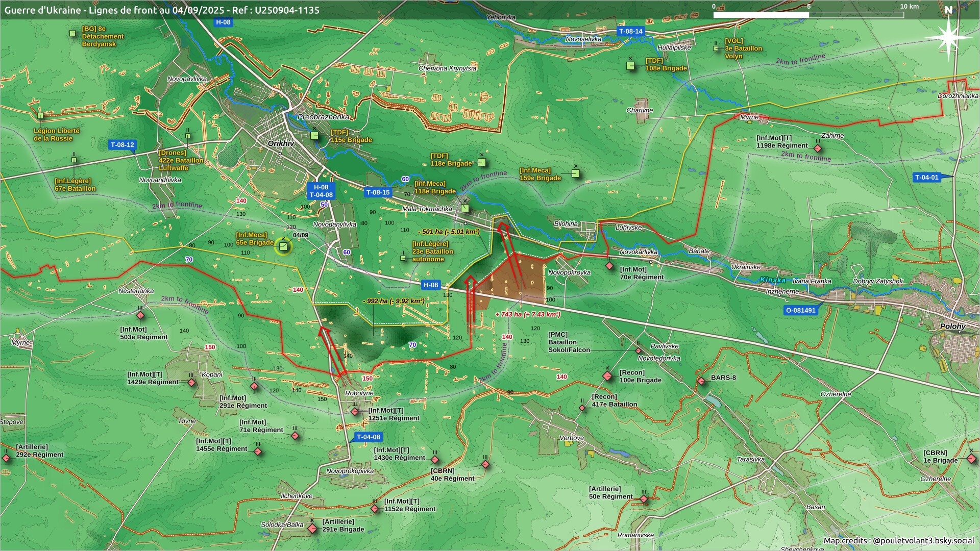The height and width of the screenshot is (551, 980).
Task: Select the 100e Brigade Recon diamond marker
Action: [x=607, y=377]
